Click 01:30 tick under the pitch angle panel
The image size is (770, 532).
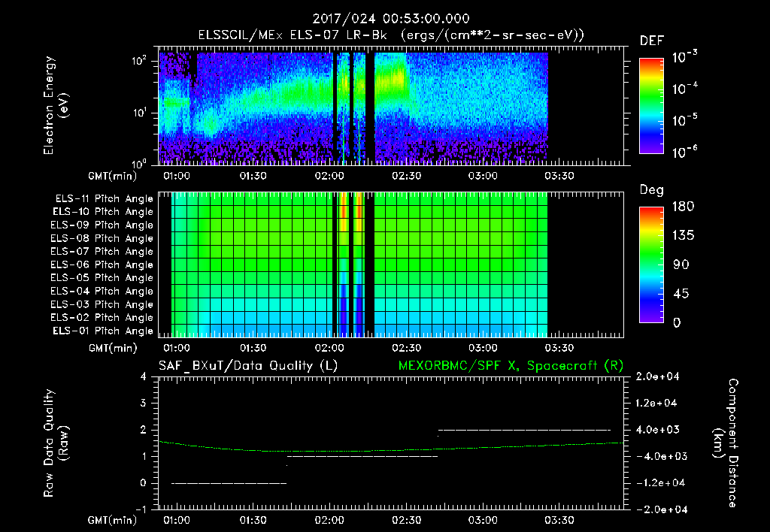[x=253, y=349]
